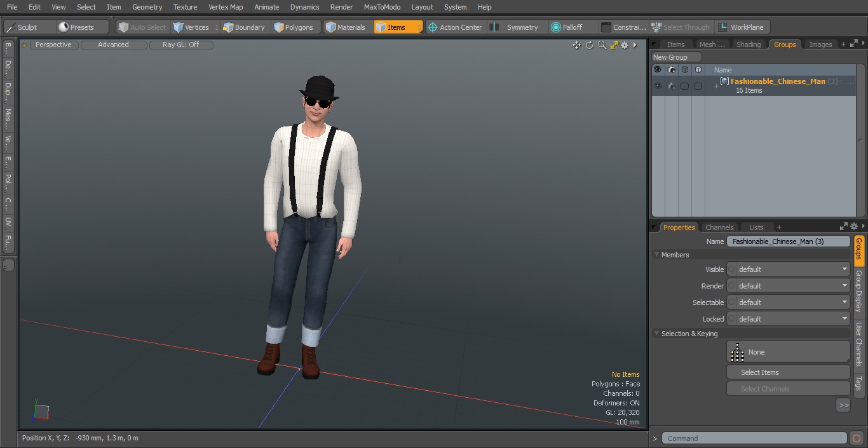
Task: Open the Group Display vertical tab
Action: coord(858,291)
